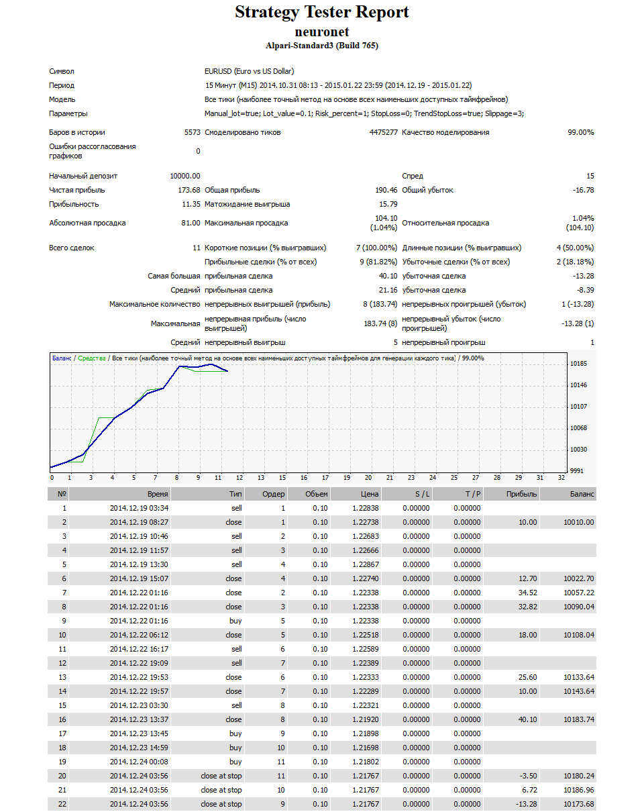Select the profit value 6.72
This screenshot has width=644, height=812.
tap(530, 790)
